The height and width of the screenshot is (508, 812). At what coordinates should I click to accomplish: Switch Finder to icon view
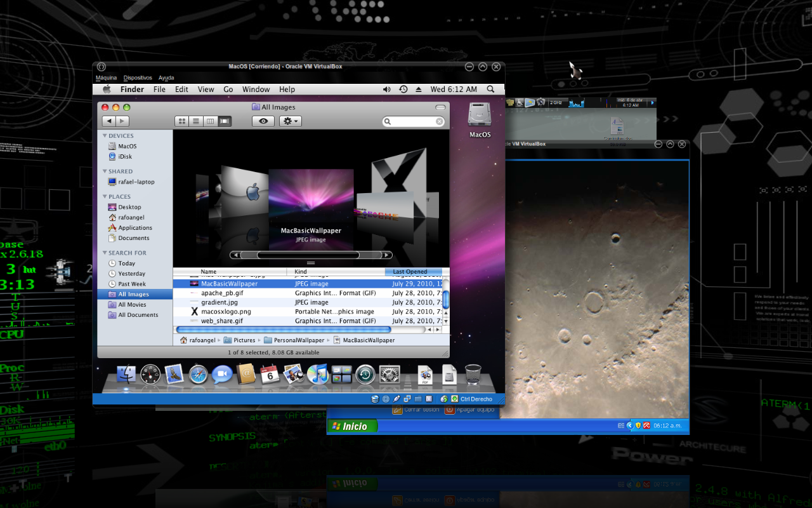tap(182, 121)
